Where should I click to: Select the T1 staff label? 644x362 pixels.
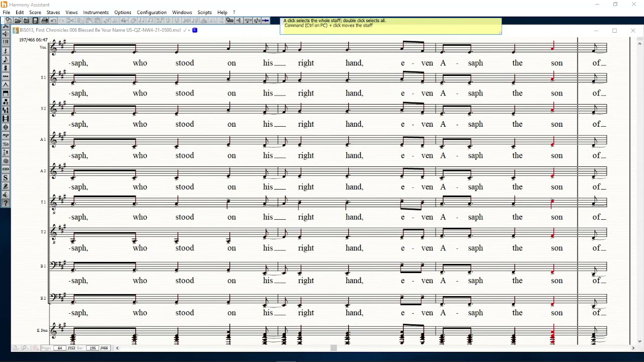click(43, 202)
